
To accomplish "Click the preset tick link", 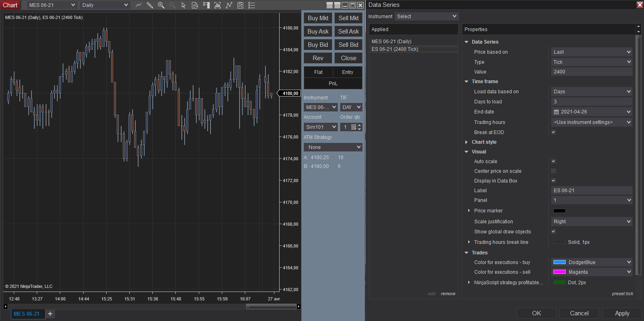I will click(x=623, y=294).
